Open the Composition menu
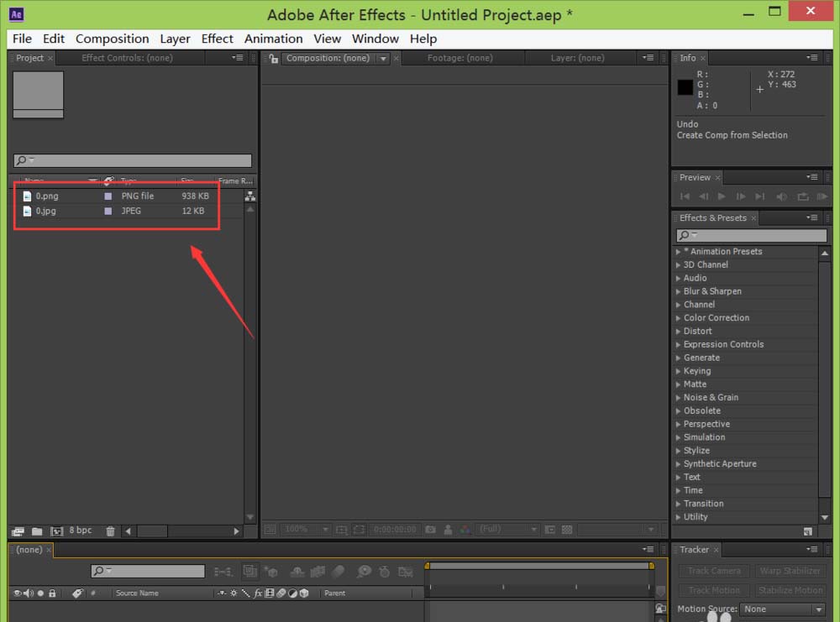 tap(112, 39)
